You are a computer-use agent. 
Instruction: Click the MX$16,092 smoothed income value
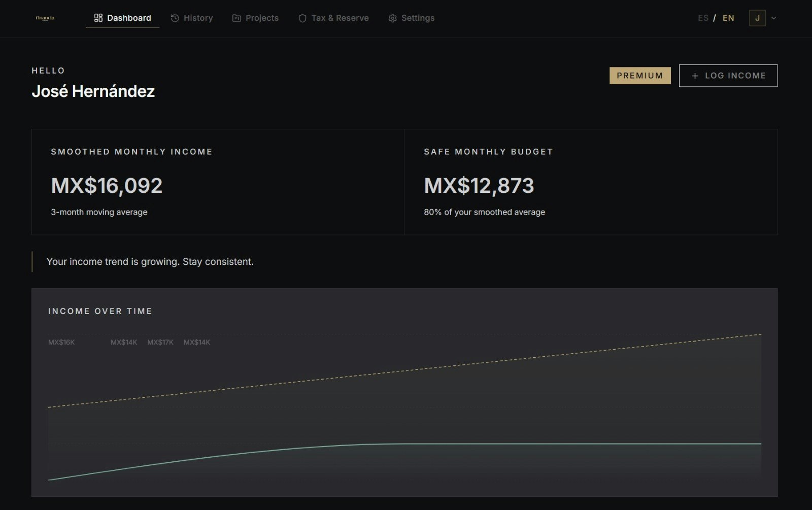tap(107, 186)
